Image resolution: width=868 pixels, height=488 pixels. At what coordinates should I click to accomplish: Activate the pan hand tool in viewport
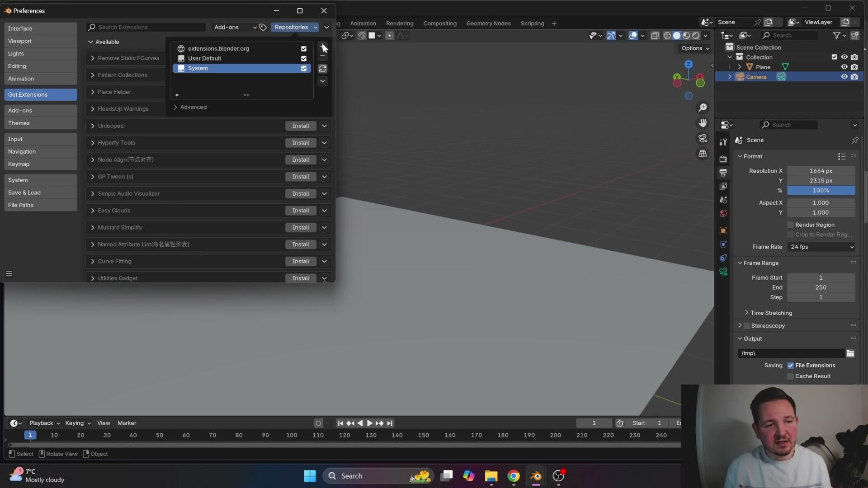pos(703,123)
